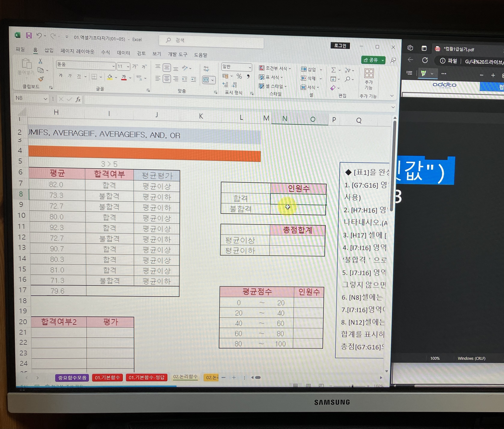504x429 pixels.
Task: Open 셀 스타일 cell styles dropdown
Action: pos(273,86)
